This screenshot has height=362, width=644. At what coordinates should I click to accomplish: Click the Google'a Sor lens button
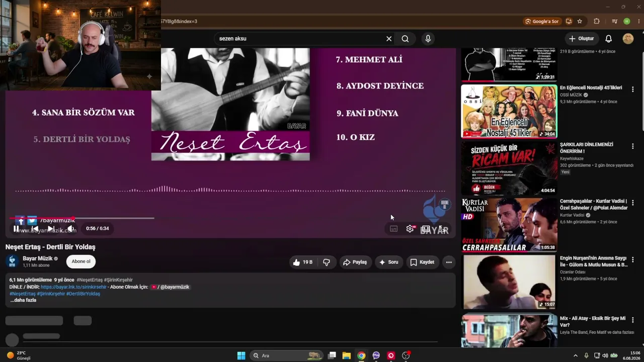[x=541, y=22]
